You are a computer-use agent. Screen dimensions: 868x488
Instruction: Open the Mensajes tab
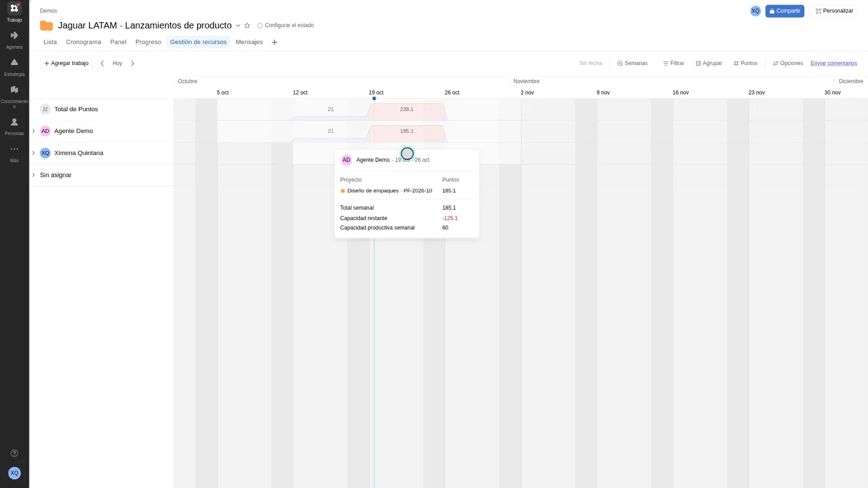click(x=249, y=42)
